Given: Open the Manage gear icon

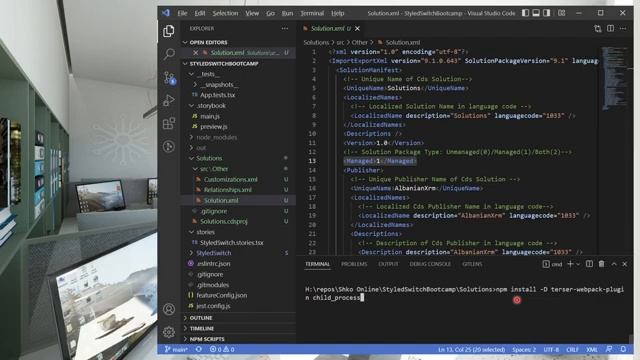Looking at the screenshot, I should pos(169,332).
